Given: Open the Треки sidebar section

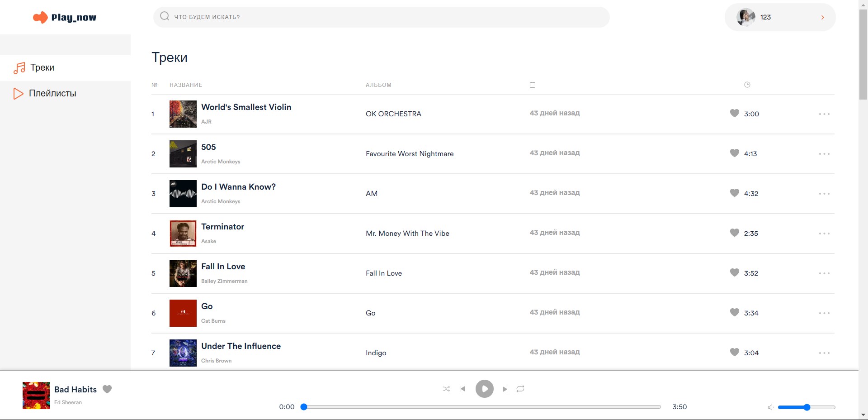Looking at the screenshot, I should coord(42,68).
